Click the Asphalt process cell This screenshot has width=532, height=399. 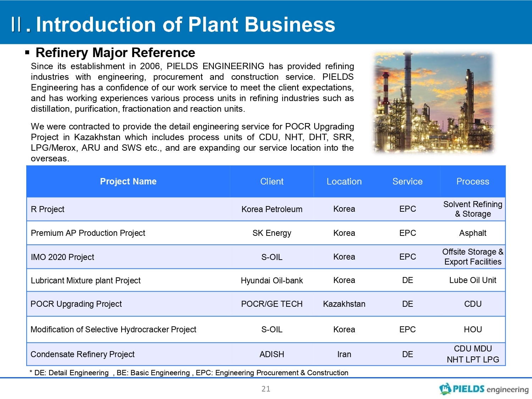coord(473,233)
